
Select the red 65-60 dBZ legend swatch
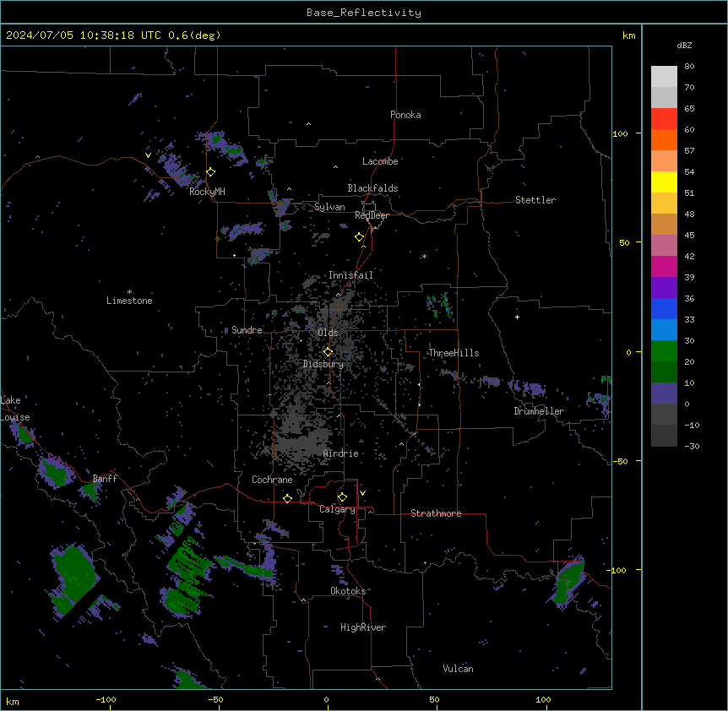pos(664,119)
